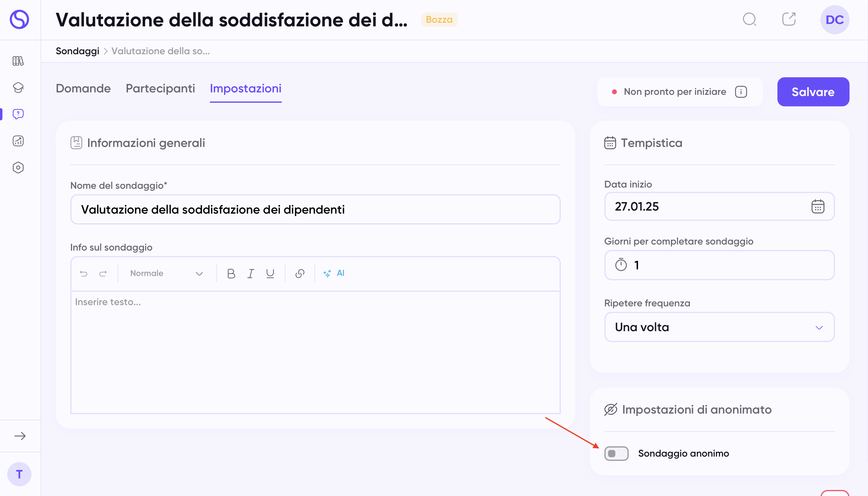Switch to the Partecipanti tab
Viewport: 868px width, 496px height.
coord(160,88)
